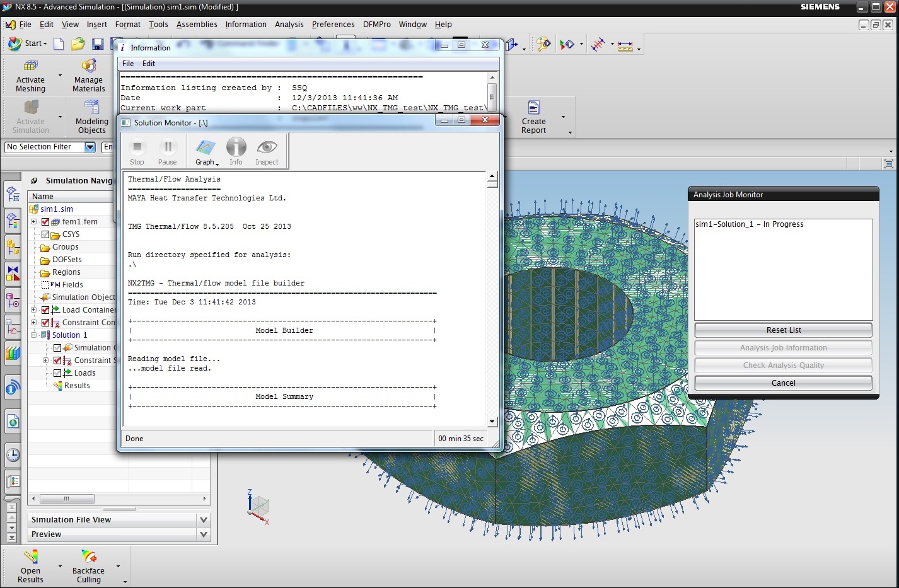
Task: Toggle the fem1.fem checkbox
Action: pyautogui.click(x=45, y=222)
